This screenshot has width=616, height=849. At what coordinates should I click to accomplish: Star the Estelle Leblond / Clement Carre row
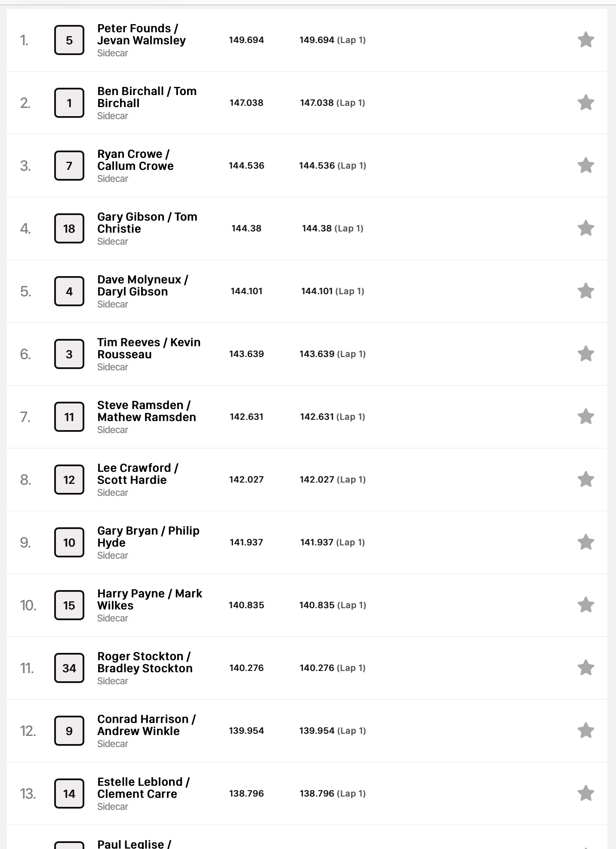coord(585,794)
